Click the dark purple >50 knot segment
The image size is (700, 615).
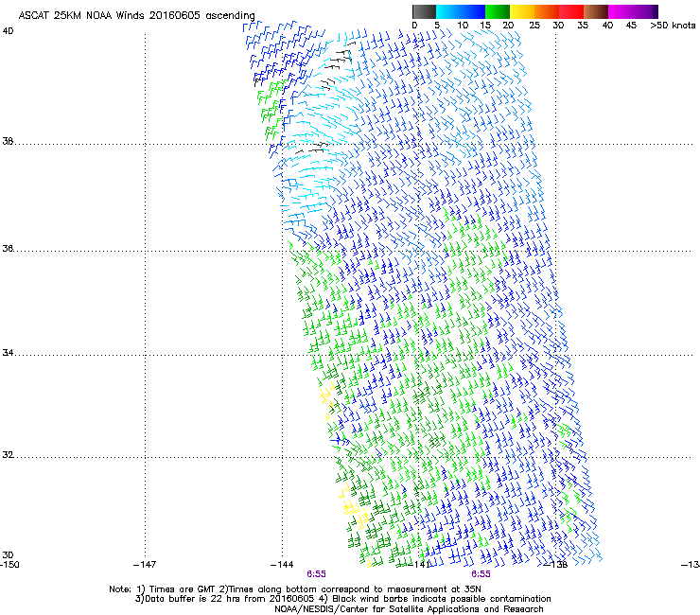click(x=656, y=11)
